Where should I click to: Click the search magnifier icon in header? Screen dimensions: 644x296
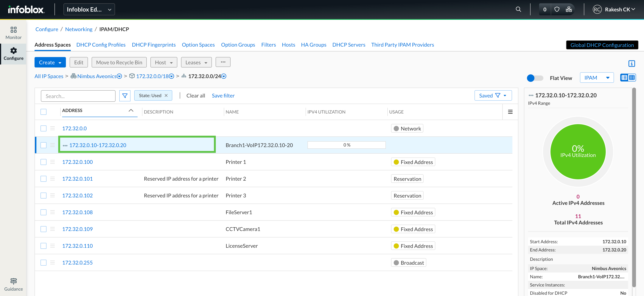click(518, 10)
